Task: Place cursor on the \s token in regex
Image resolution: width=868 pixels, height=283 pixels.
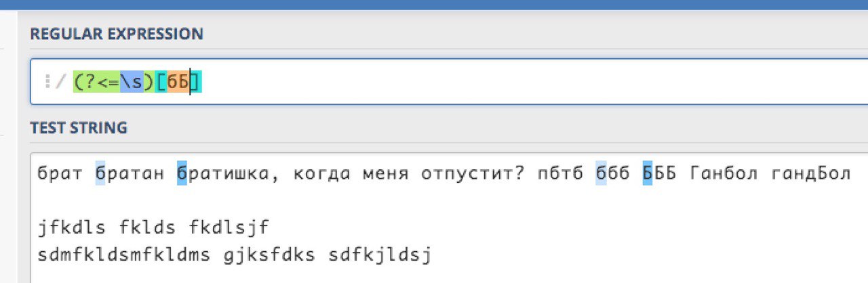Action: (x=132, y=82)
